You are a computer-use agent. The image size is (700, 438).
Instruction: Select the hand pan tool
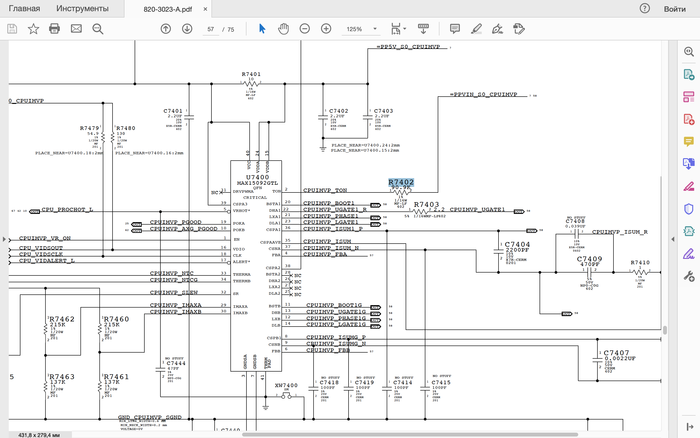[283, 29]
